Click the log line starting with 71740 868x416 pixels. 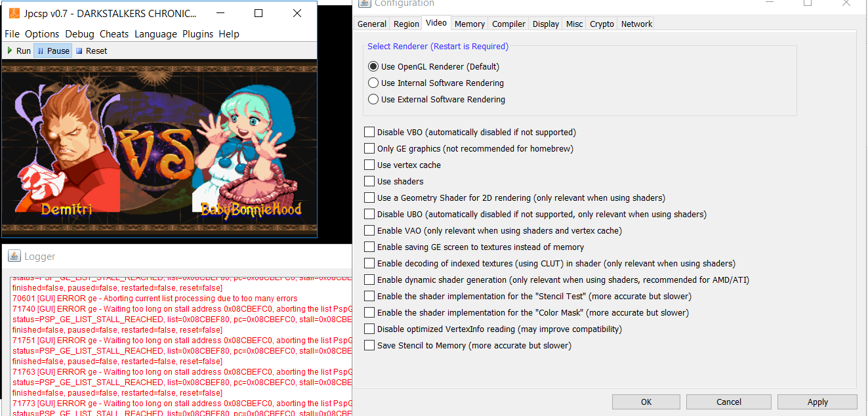(182, 308)
